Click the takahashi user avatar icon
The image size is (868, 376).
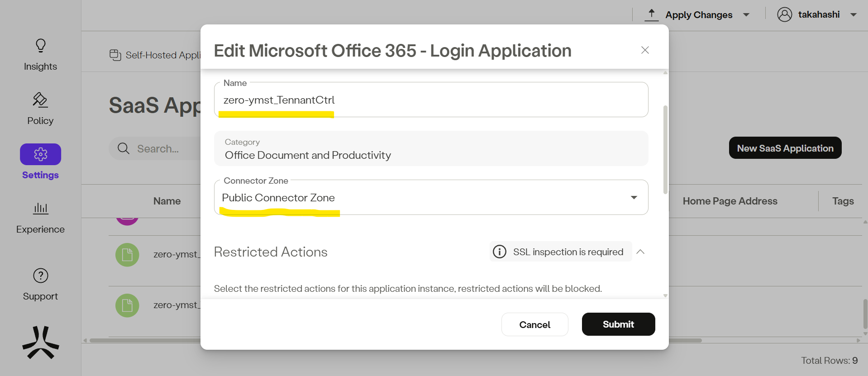tap(784, 14)
